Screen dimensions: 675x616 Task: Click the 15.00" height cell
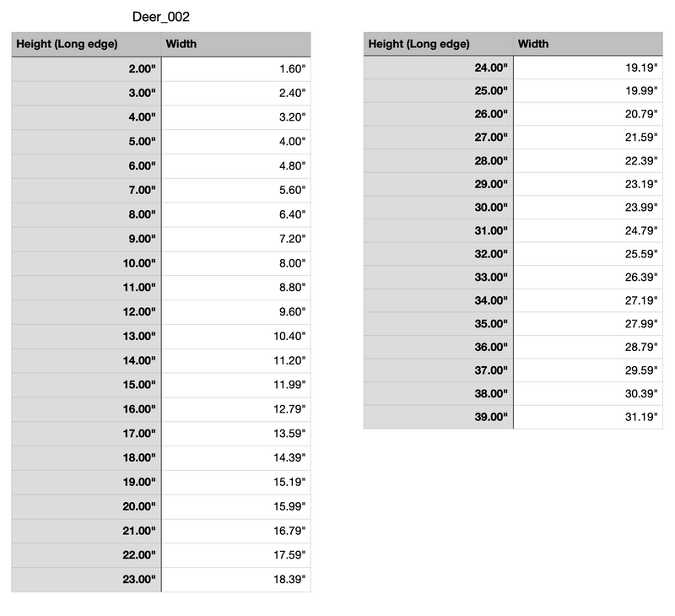87,385
